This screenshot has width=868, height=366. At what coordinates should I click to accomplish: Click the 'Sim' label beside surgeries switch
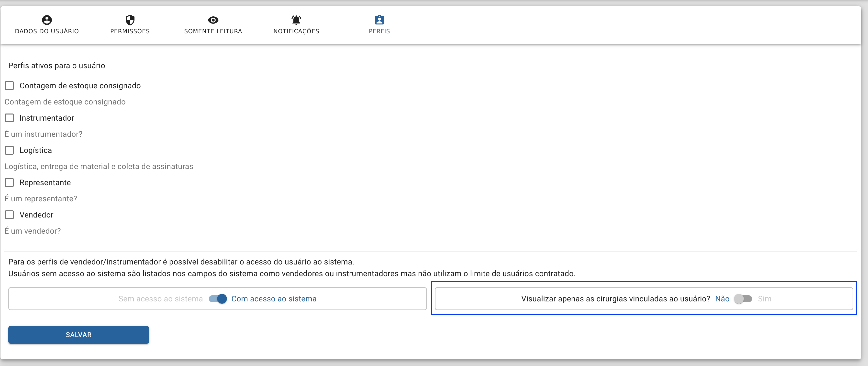765,299
